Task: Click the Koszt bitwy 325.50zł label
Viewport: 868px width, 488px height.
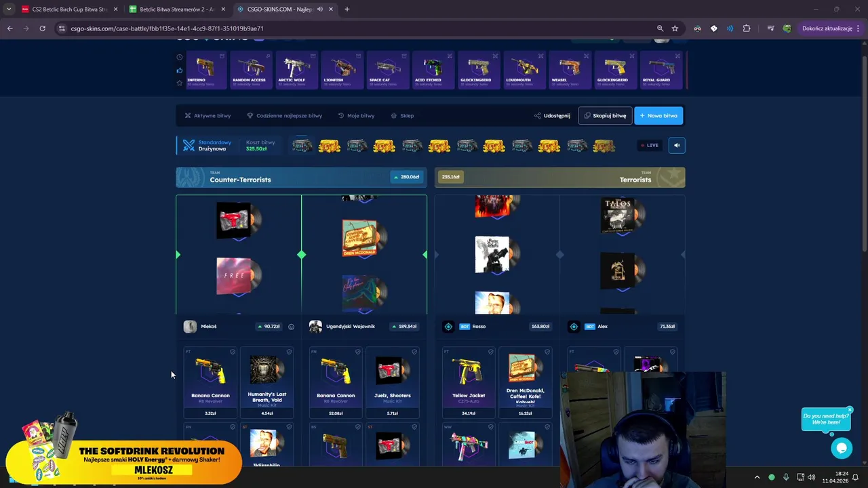Action: tap(260, 146)
